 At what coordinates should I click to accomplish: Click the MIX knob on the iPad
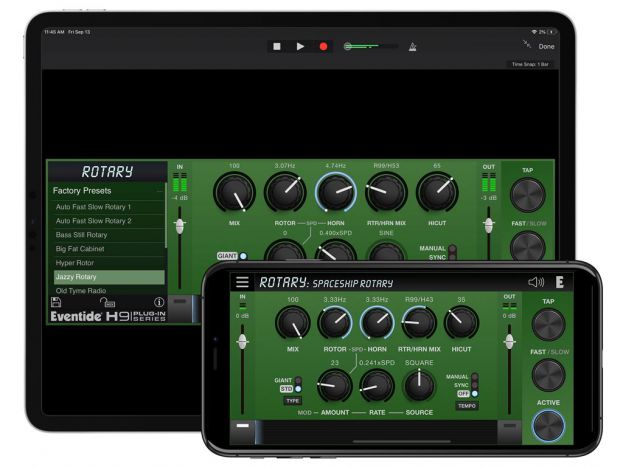[x=234, y=193]
